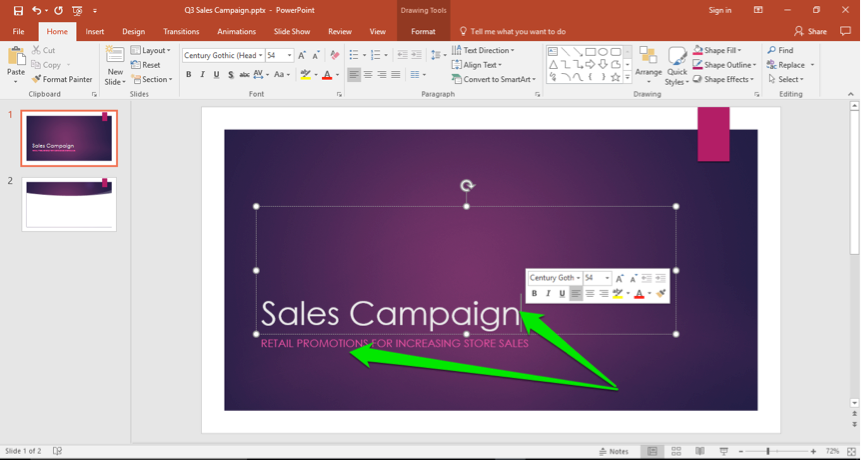861x460 pixels.
Task: Switch to Reading View icon
Action: tap(700, 451)
